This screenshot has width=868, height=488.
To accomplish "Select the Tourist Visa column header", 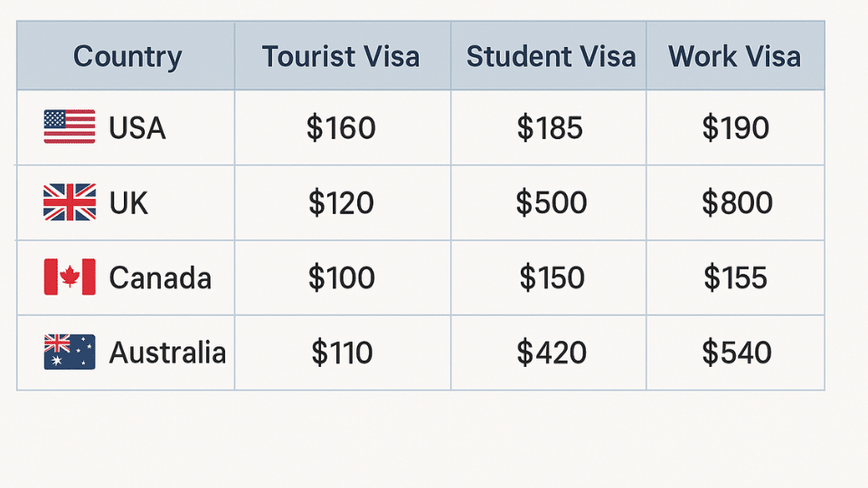I will point(341,57).
